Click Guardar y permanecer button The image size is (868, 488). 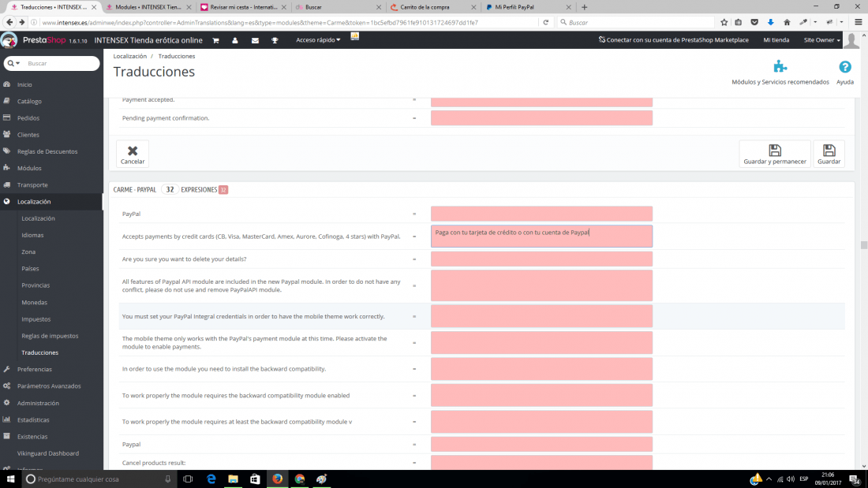tap(775, 154)
